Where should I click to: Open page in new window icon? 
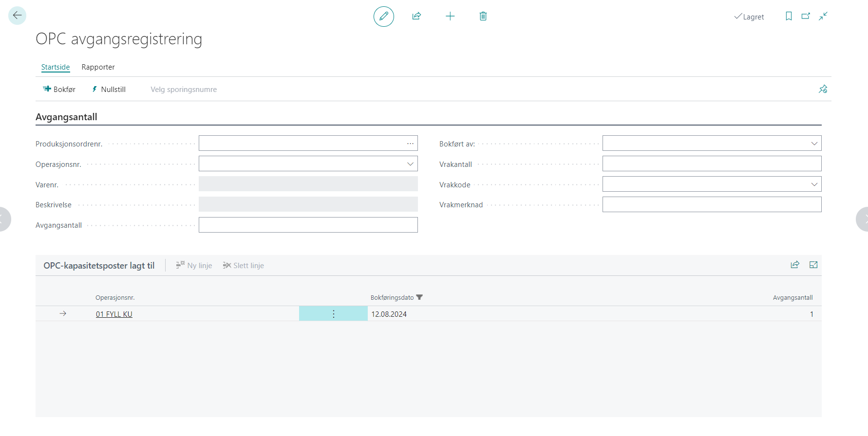pos(806,17)
